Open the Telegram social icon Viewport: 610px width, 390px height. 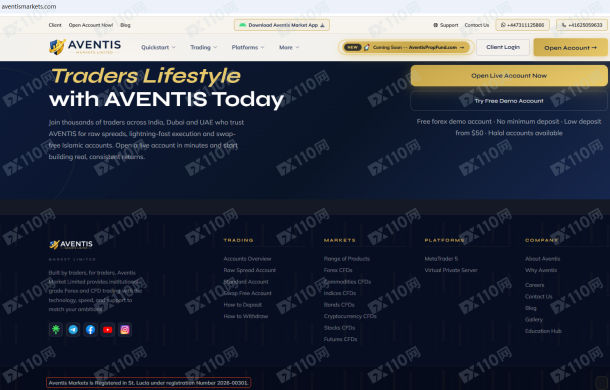(x=73, y=330)
